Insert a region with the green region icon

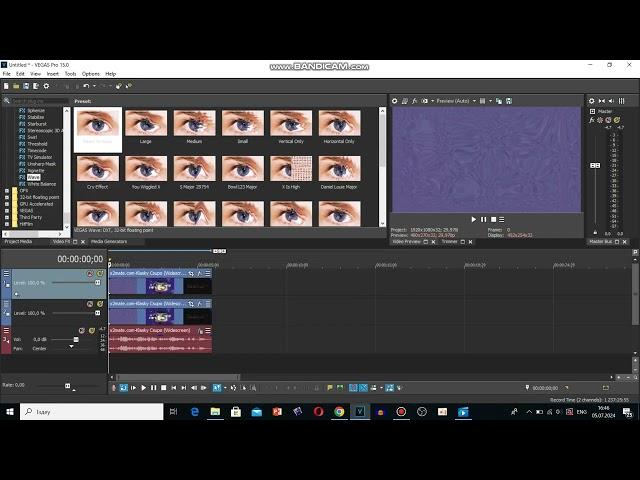point(340,388)
